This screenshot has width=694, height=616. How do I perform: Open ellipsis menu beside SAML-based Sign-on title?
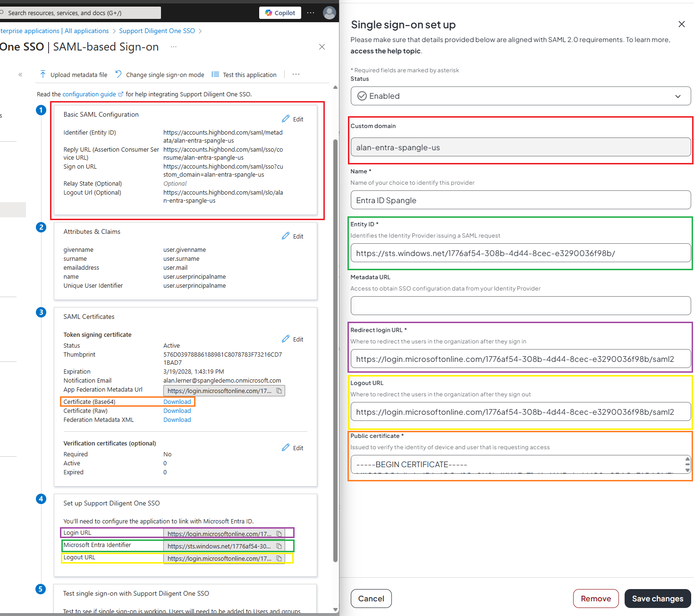click(174, 47)
